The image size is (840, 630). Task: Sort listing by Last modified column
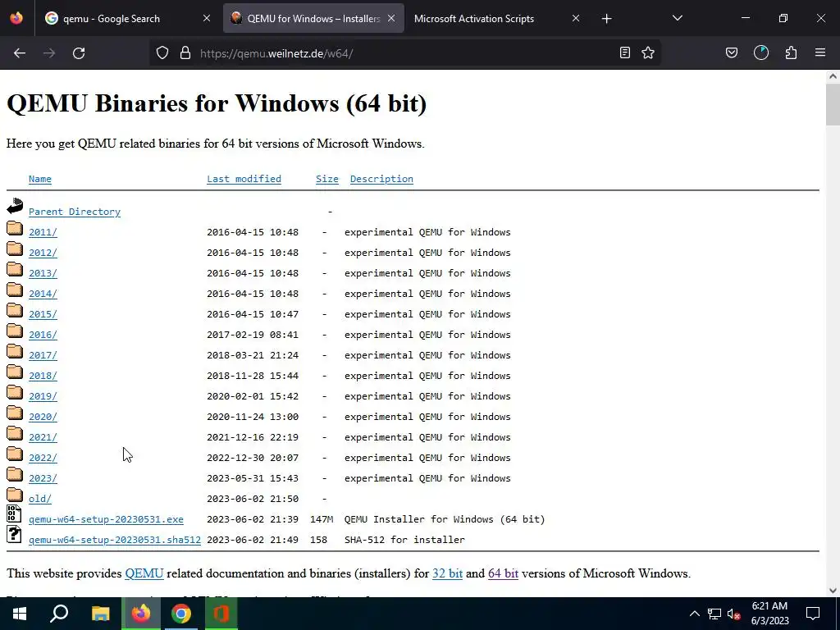point(244,179)
